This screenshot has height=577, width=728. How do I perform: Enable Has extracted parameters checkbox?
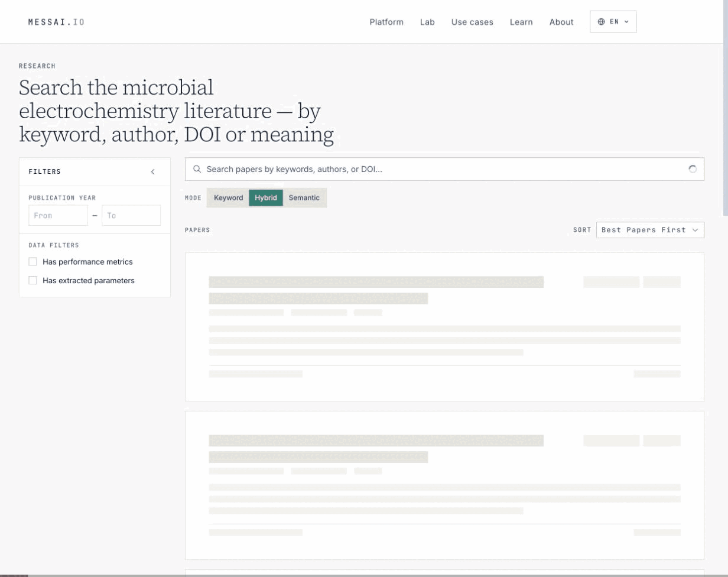33,280
